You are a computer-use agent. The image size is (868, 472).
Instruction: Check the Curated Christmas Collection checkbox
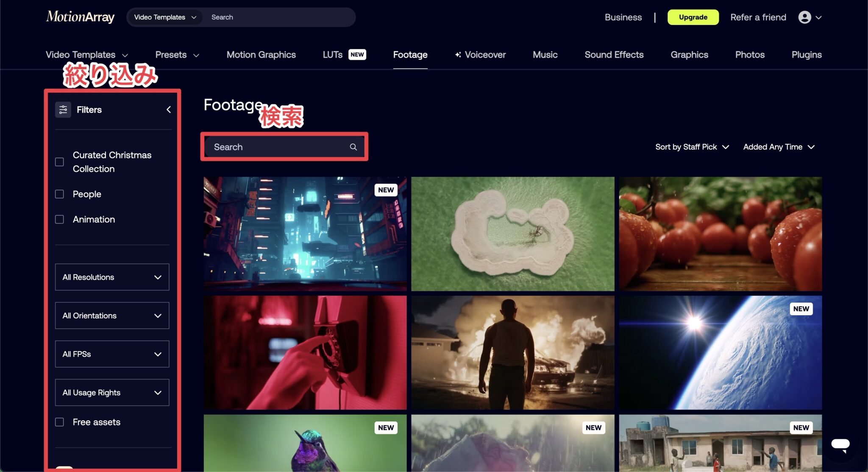(x=60, y=162)
